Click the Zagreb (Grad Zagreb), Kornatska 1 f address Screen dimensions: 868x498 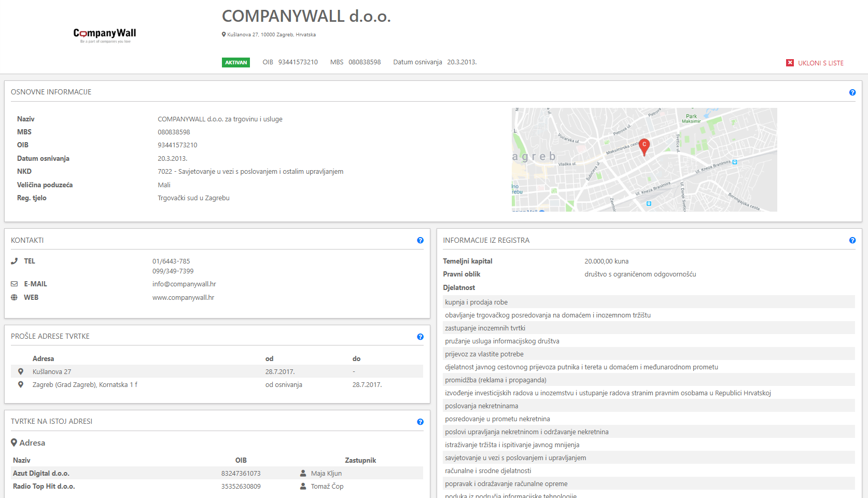85,384
